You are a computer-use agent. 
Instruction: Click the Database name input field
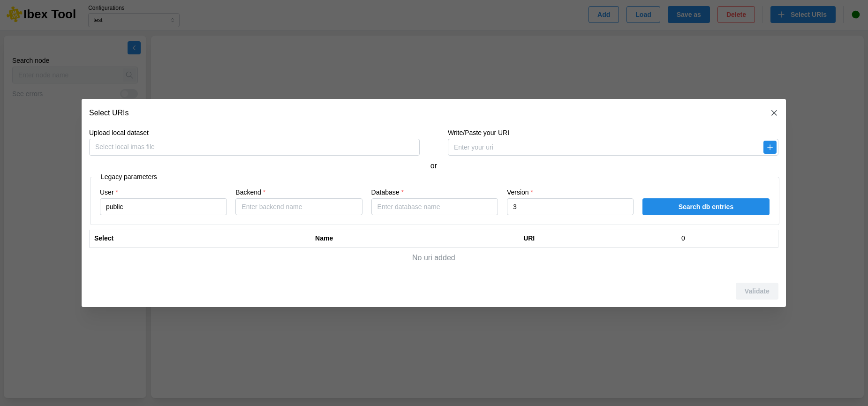[434, 207]
